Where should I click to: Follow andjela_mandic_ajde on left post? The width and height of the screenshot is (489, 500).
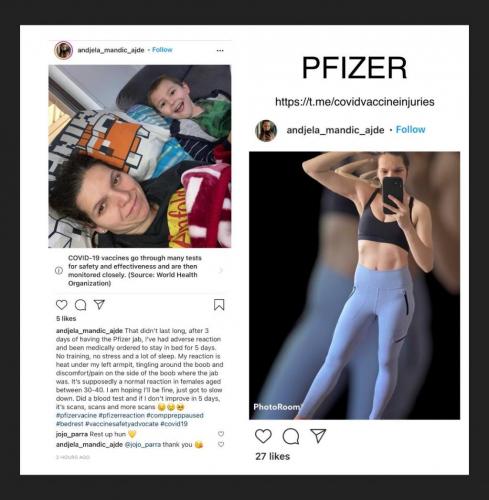[162, 50]
